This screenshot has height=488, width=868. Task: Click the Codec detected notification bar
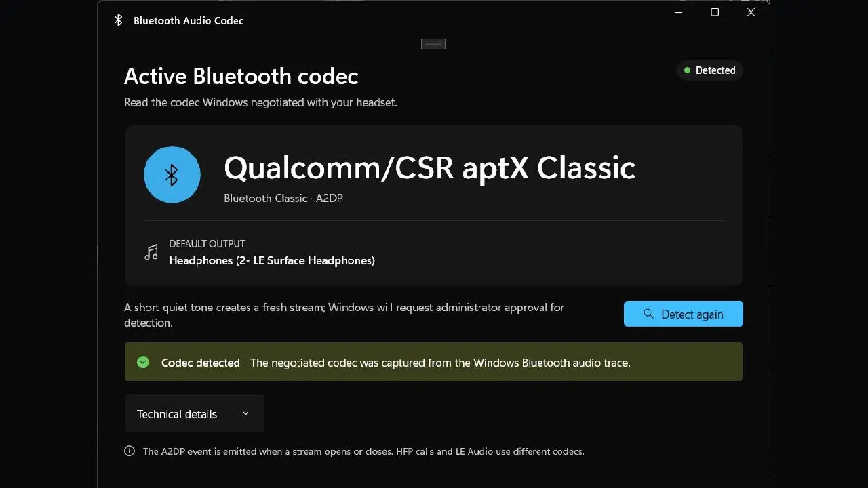coord(433,362)
